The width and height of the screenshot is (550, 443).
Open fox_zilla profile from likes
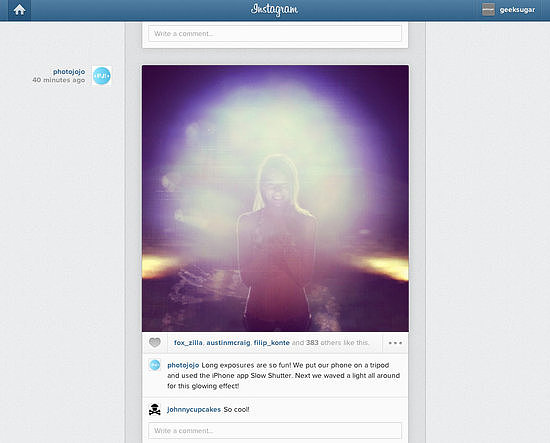(x=188, y=343)
